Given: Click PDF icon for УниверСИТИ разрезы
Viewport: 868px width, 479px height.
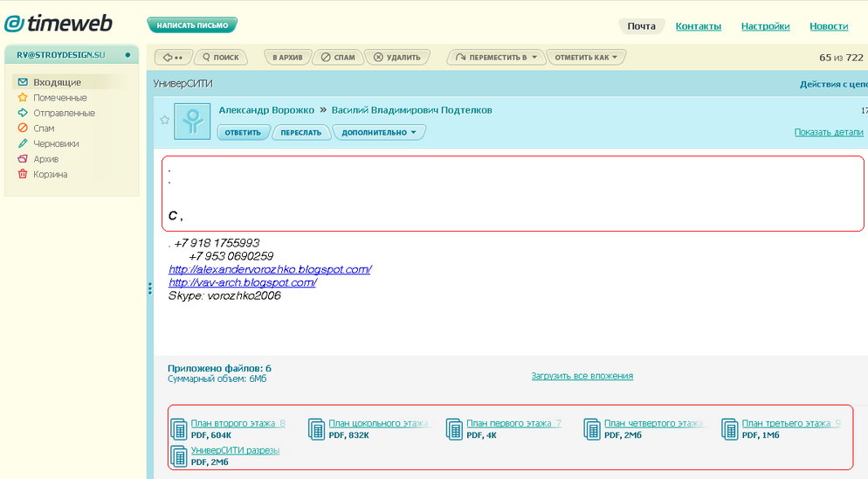Looking at the screenshot, I should click(x=178, y=455).
